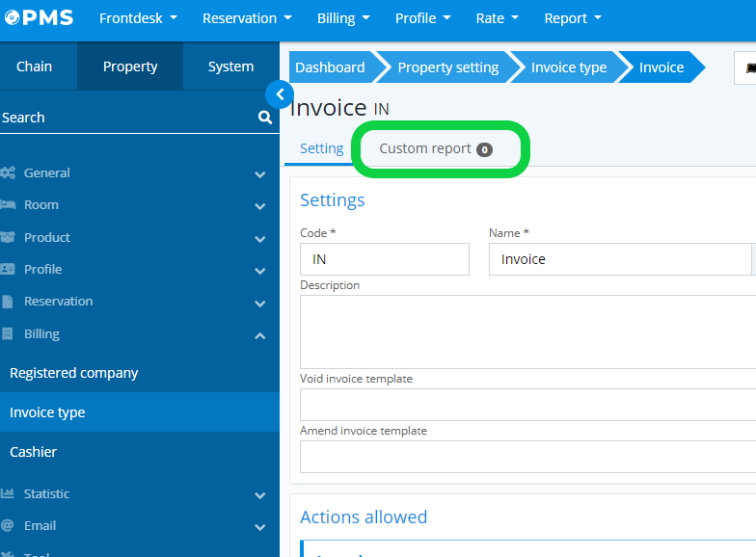Click the Code input field
This screenshot has height=557, width=756.
pos(384,259)
